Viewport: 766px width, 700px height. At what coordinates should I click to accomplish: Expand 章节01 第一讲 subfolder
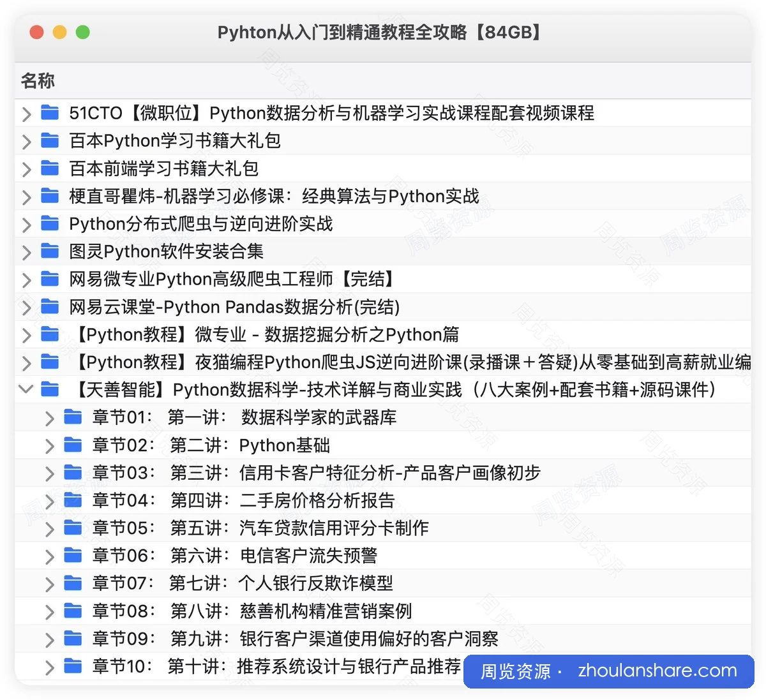pos(50,419)
